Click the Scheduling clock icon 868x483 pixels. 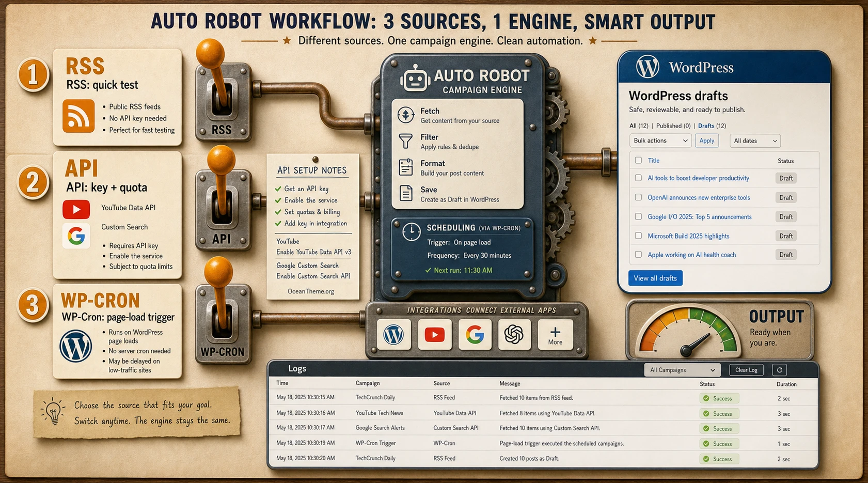click(x=412, y=231)
